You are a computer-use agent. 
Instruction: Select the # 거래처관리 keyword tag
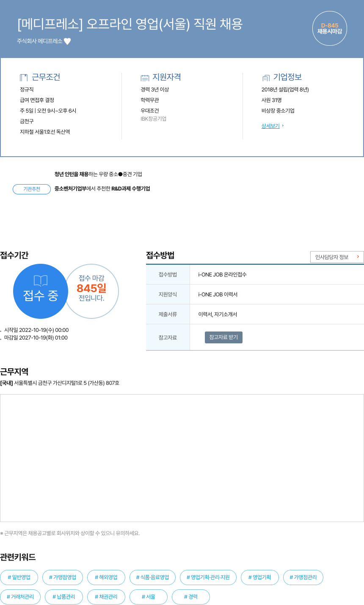(x=20, y=597)
